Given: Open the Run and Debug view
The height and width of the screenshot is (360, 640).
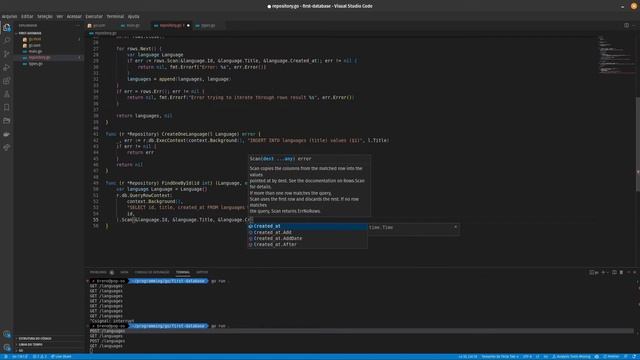Looking at the screenshot, I should (7, 67).
